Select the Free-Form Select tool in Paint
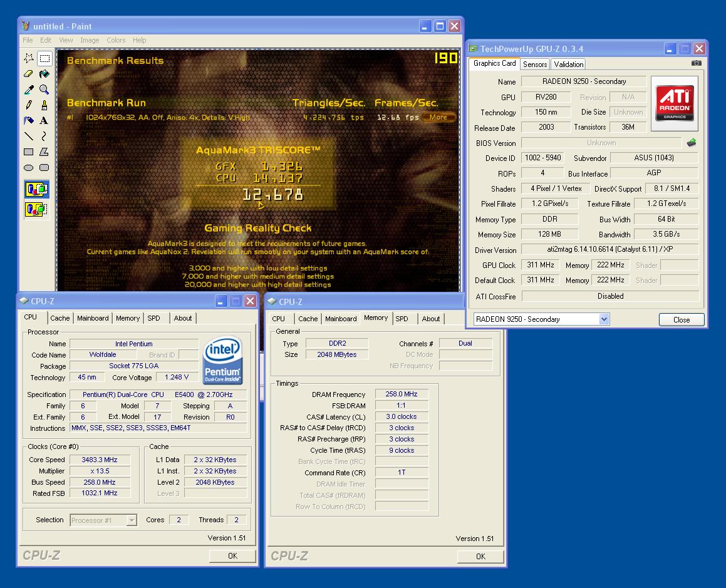 tap(29, 58)
